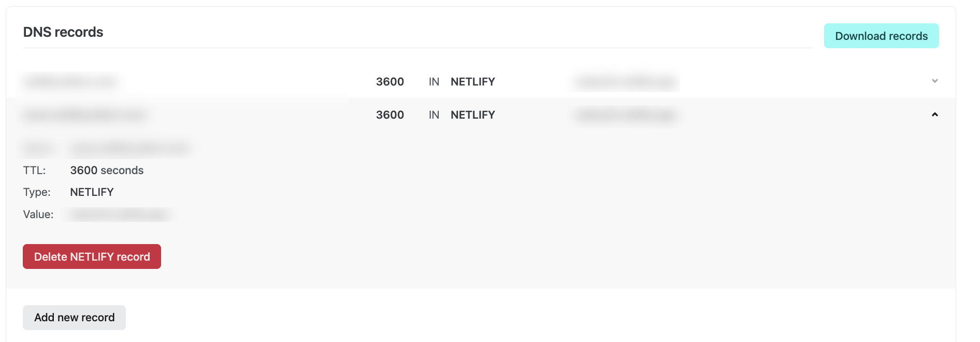Viewport: 980px width, 342px height.
Task: Click the Type label in record details
Action: pos(37,192)
